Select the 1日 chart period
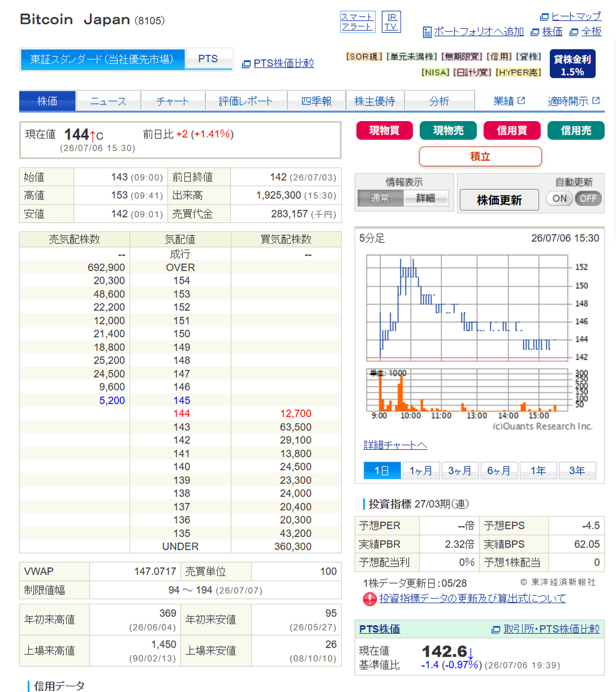The image size is (616, 692). coord(382,471)
